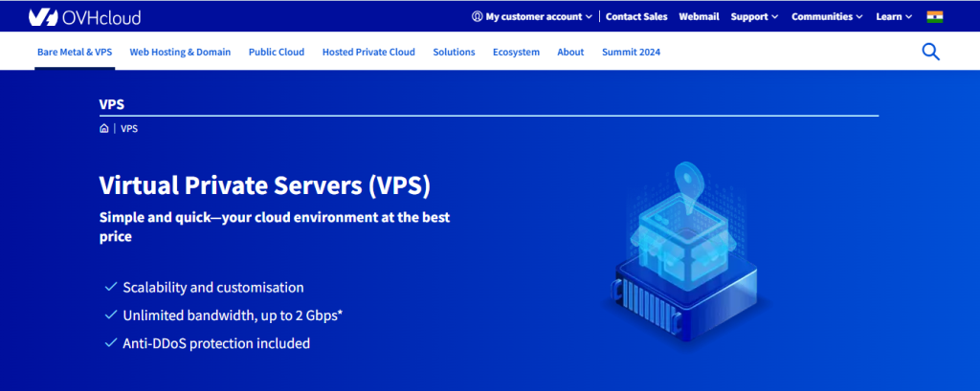Screen dimensions: 980x391
Task: Select Bare Metal & VPS tab
Action: (x=75, y=53)
